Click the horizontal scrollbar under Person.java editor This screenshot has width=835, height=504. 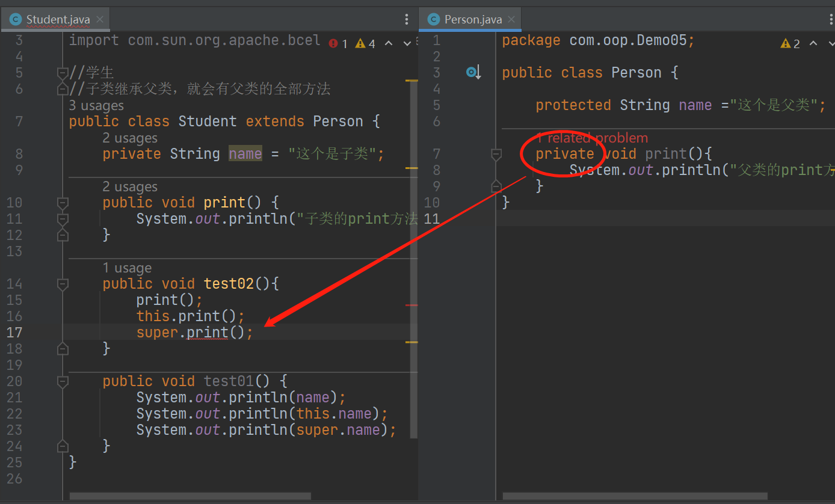pyautogui.click(x=635, y=496)
